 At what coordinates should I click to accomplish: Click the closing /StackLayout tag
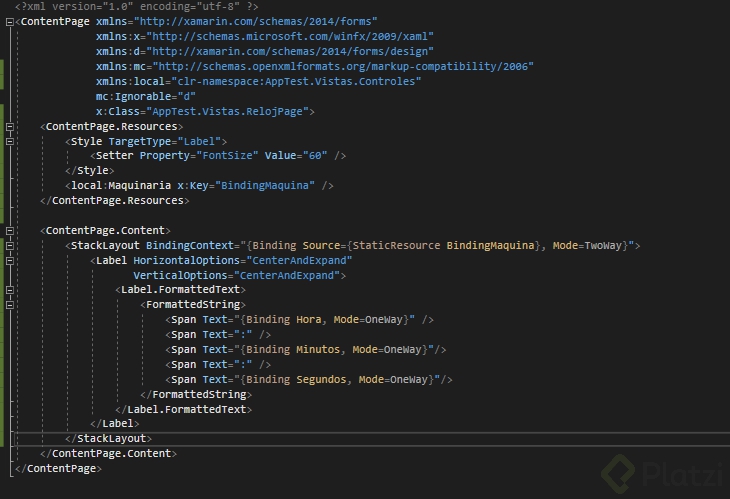(108, 438)
